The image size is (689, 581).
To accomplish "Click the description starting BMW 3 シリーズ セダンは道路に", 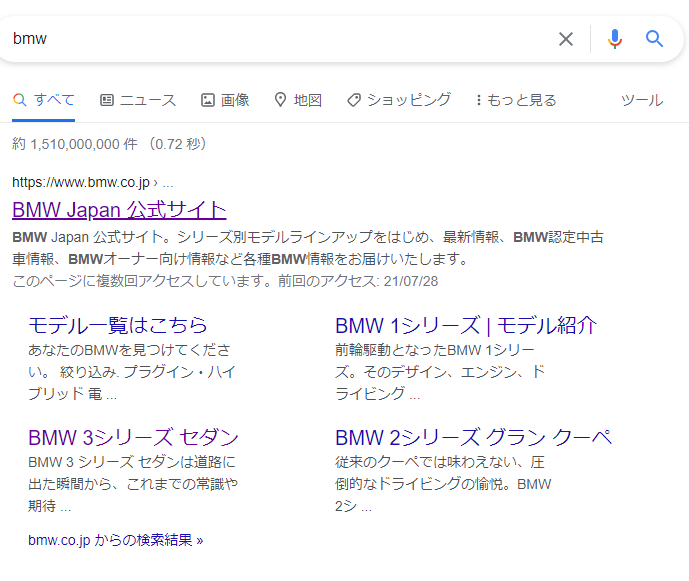I will pyautogui.click(x=133, y=484).
